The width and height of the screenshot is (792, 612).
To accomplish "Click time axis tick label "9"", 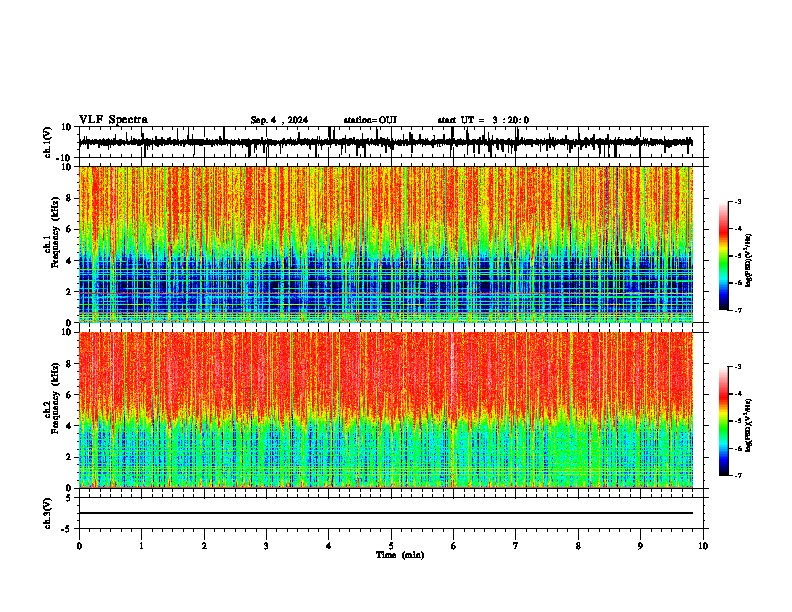I will pos(640,546).
